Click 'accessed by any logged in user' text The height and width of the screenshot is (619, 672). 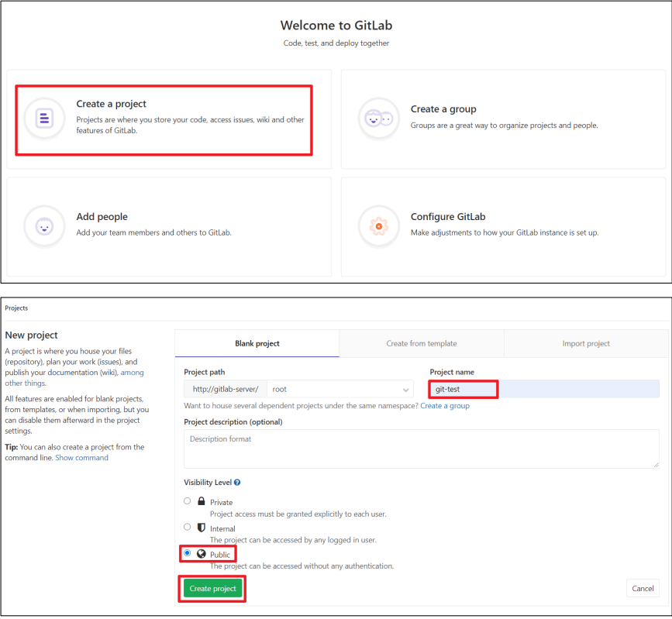tap(293, 540)
